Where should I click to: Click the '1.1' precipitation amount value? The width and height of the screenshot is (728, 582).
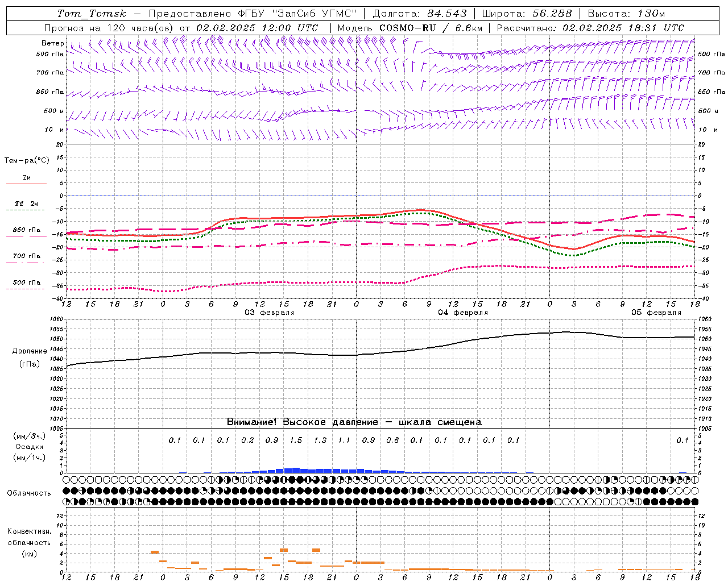point(344,440)
